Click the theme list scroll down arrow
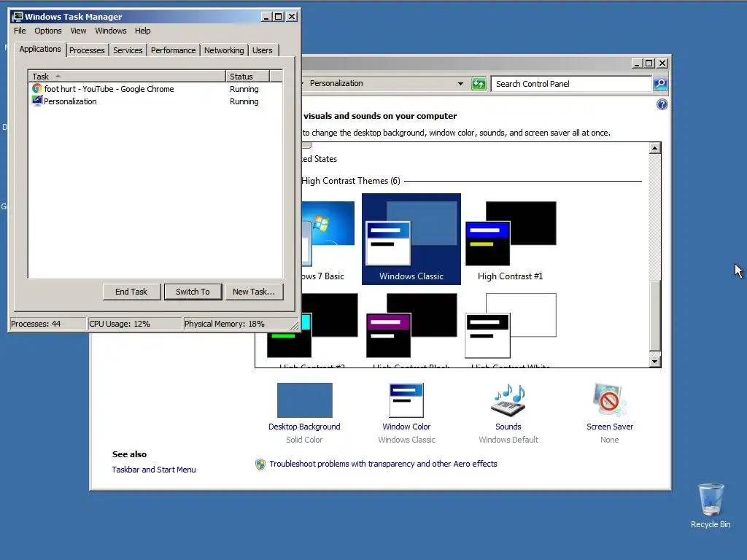The image size is (747, 560). [654, 362]
